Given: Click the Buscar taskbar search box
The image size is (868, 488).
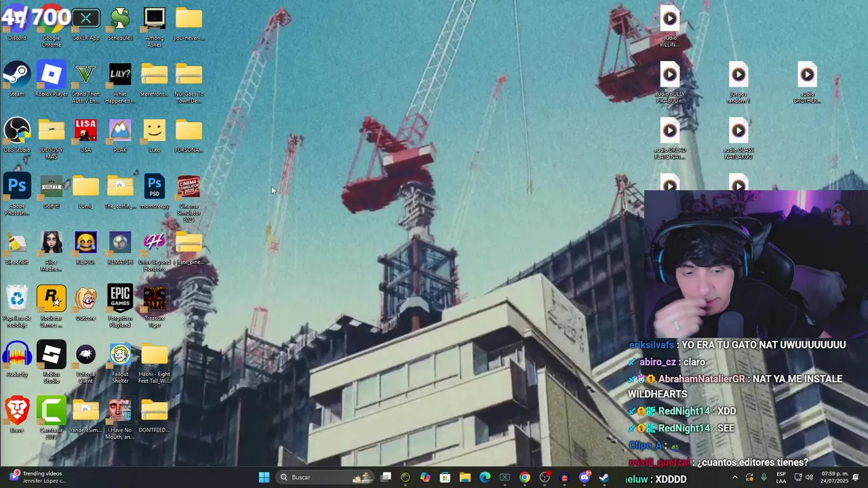Looking at the screenshot, I should tap(325, 477).
